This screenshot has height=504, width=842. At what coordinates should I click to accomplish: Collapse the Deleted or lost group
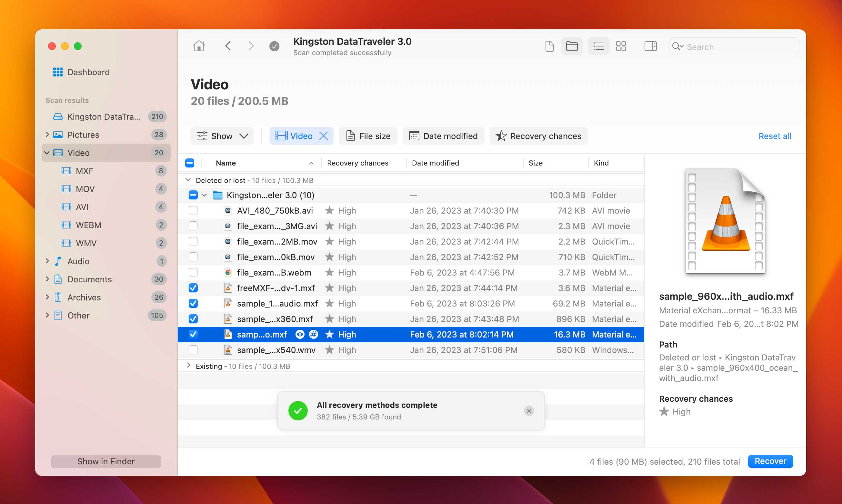(x=188, y=180)
